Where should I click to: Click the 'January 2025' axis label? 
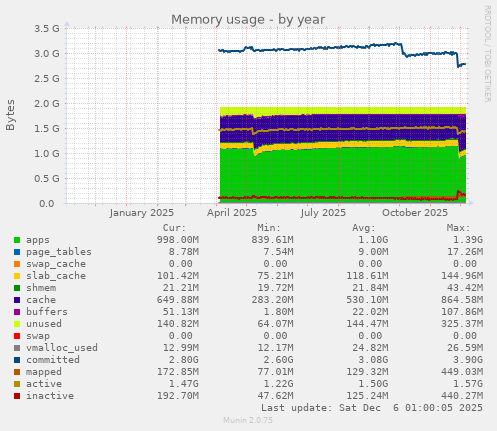click(x=141, y=213)
